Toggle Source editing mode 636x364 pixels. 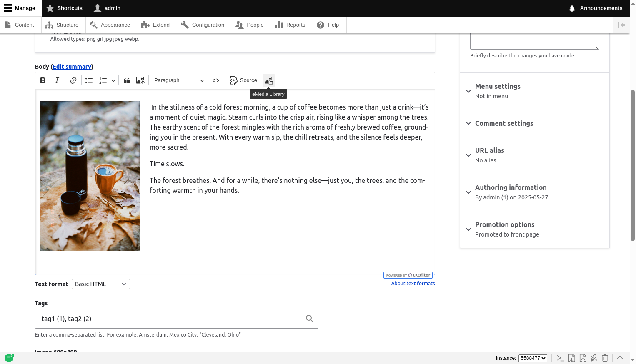click(243, 80)
